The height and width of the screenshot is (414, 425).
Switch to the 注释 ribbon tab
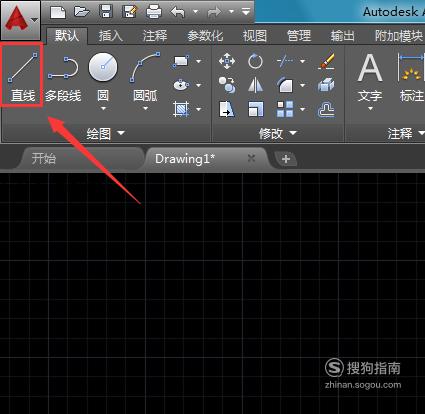155,35
